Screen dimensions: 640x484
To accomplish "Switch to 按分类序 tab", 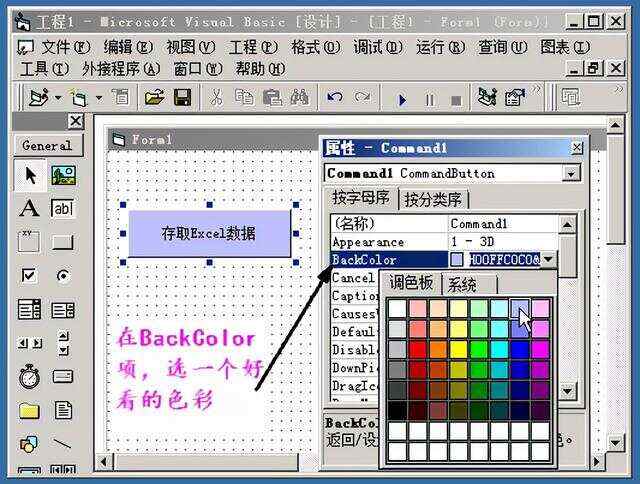I will click(433, 200).
